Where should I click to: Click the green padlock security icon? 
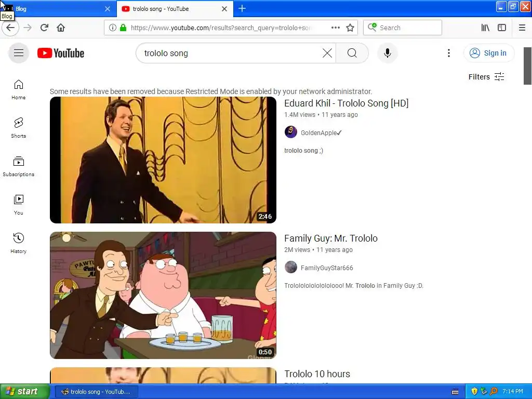pyautogui.click(x=123, y=28)
